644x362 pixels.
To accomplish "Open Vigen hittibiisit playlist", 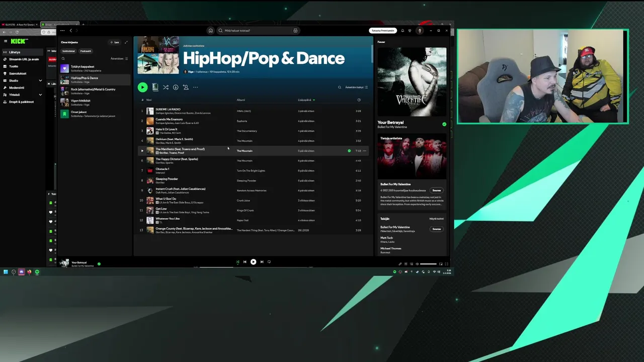I will pyautogui.click(x=95, y=103).
